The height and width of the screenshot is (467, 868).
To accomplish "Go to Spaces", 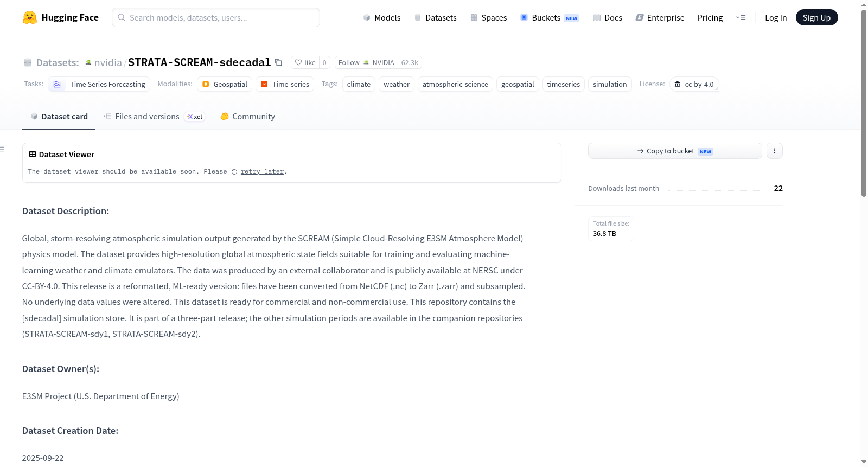I will [488, 17].
